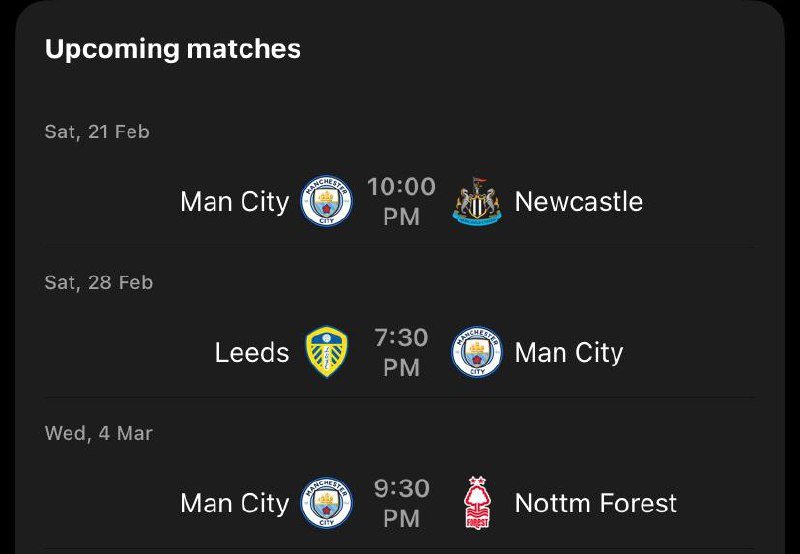800x554 pixels.
Task: Select the Sat, 28 Feb date label
Action: pyautogui.click(x=99, y=283)
